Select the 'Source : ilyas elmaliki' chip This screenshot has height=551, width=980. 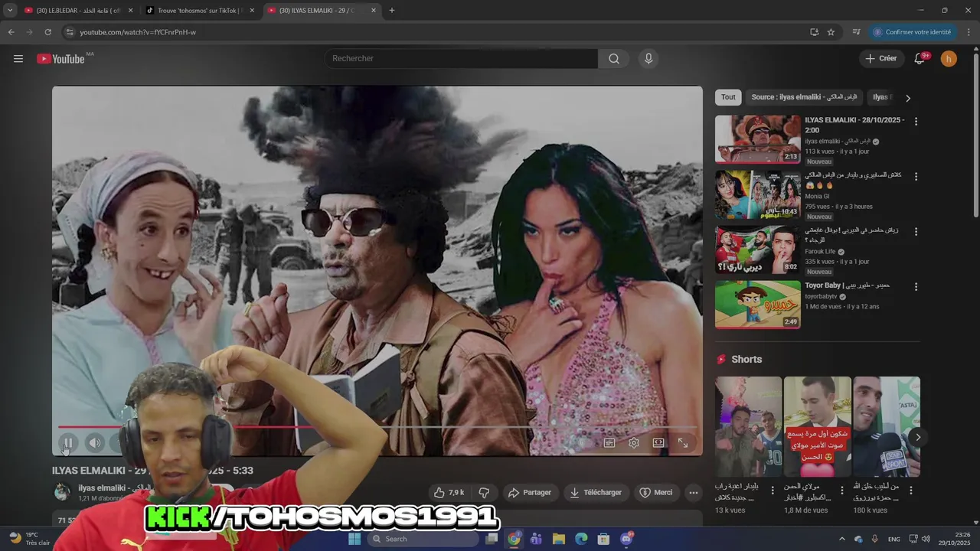click(x=804, y=97)
